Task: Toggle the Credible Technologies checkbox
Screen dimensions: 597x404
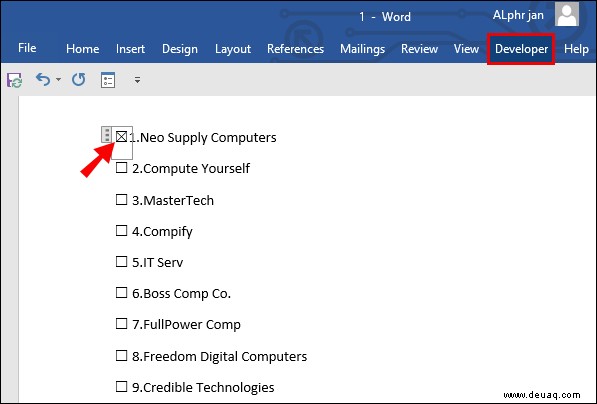Action: tap(121, 386)
